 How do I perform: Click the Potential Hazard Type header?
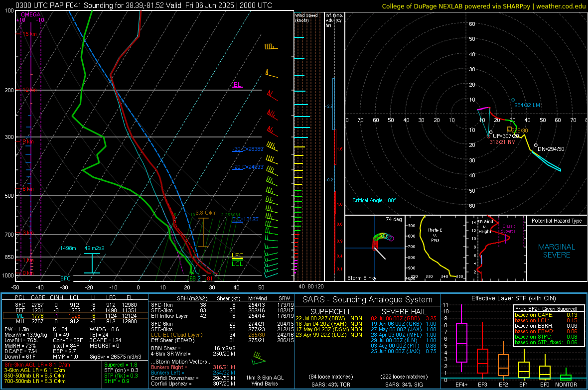(557, 221)
